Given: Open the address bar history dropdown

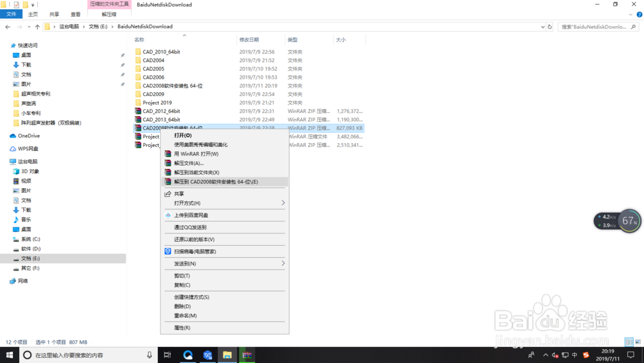Looking at the screenshot, I should 542,26.
